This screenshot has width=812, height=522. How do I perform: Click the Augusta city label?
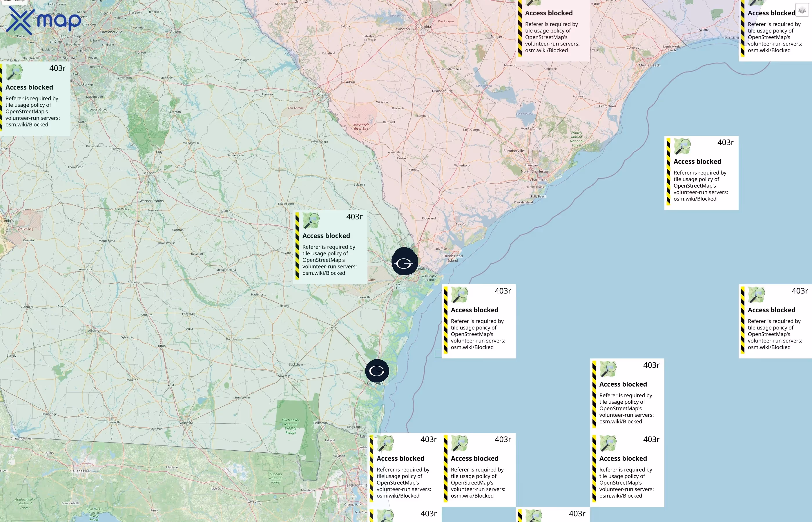pos(324,94)
